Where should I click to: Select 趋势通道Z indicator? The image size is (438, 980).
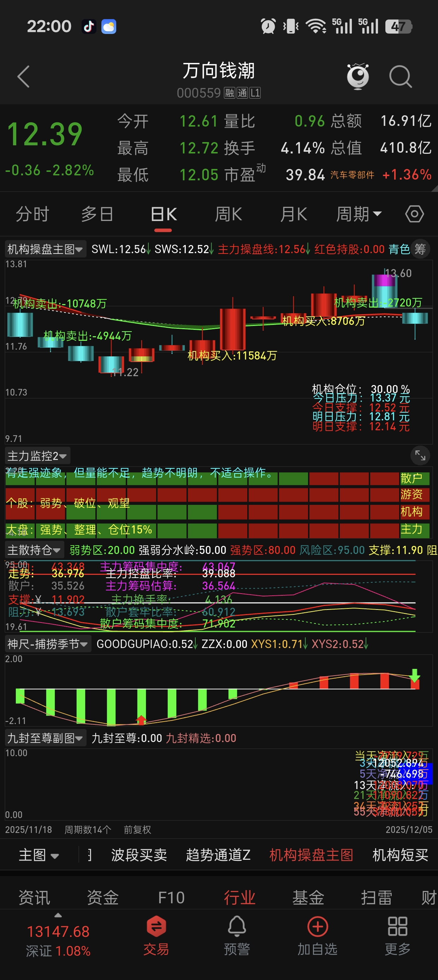(218, 855)
